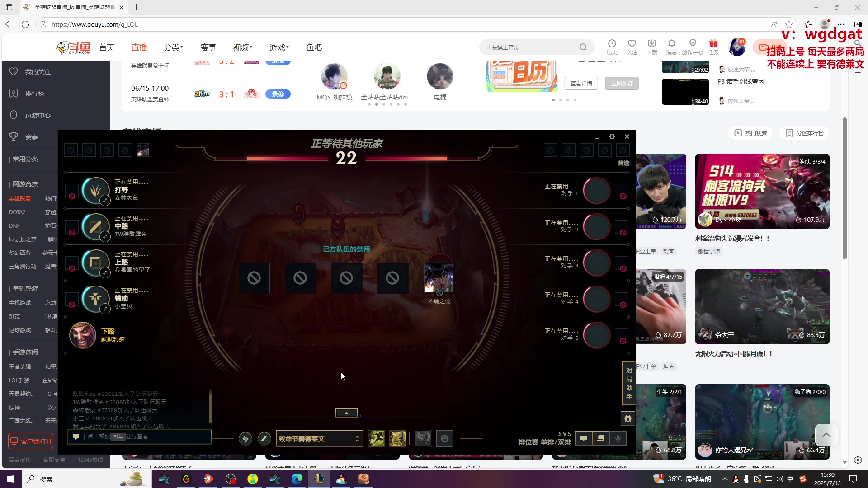Viewport: 868px width, 488px height.
Task: Click the 山东棋王弈哥 search field
Action: (529, 47)
